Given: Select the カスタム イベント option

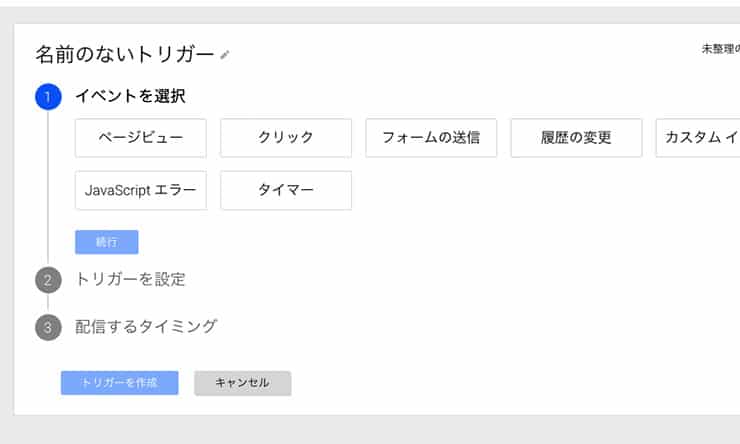Looking at the screenshot, I should point(698,138).
